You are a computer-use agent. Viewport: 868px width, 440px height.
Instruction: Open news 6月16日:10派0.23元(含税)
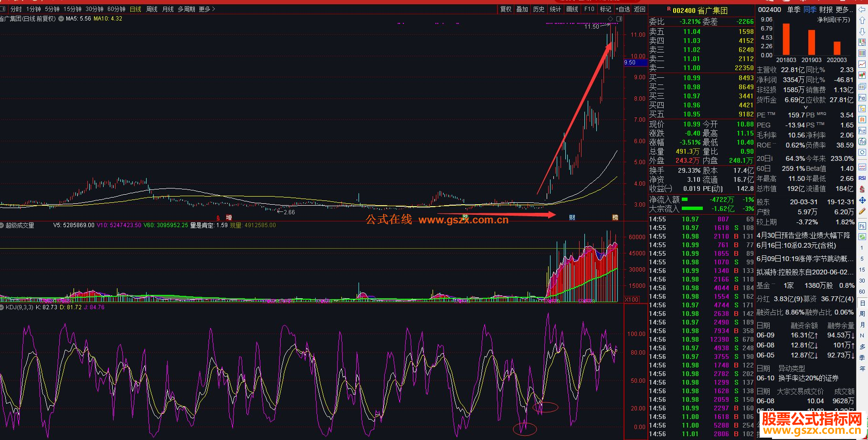point(796,245)
